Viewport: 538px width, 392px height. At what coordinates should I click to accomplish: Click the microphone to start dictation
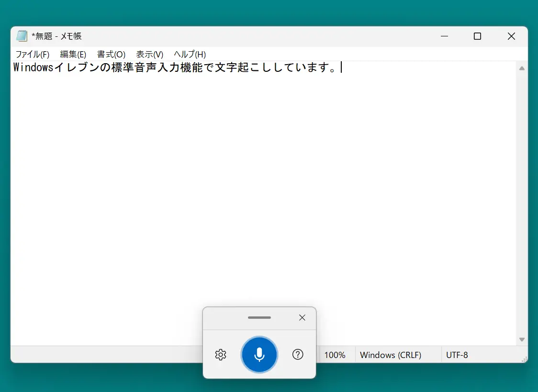tap(259, 355)
